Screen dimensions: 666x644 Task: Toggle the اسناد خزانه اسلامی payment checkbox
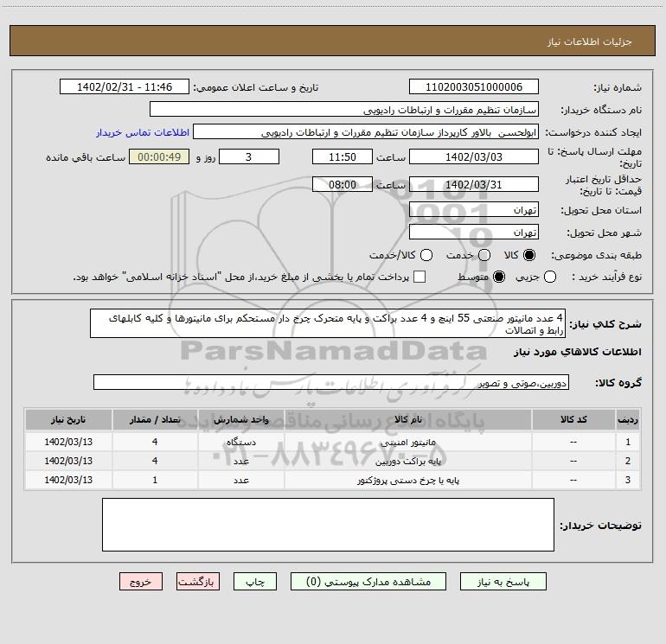[419, 277]
